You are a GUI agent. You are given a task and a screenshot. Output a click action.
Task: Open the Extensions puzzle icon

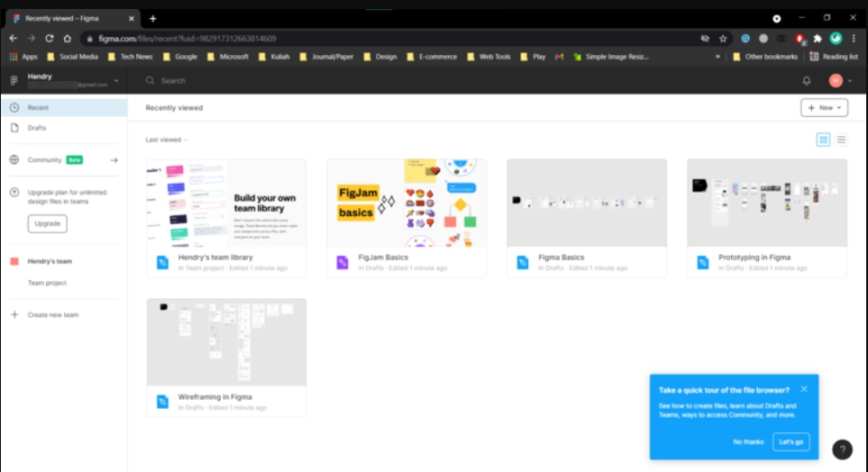point(818,38)
